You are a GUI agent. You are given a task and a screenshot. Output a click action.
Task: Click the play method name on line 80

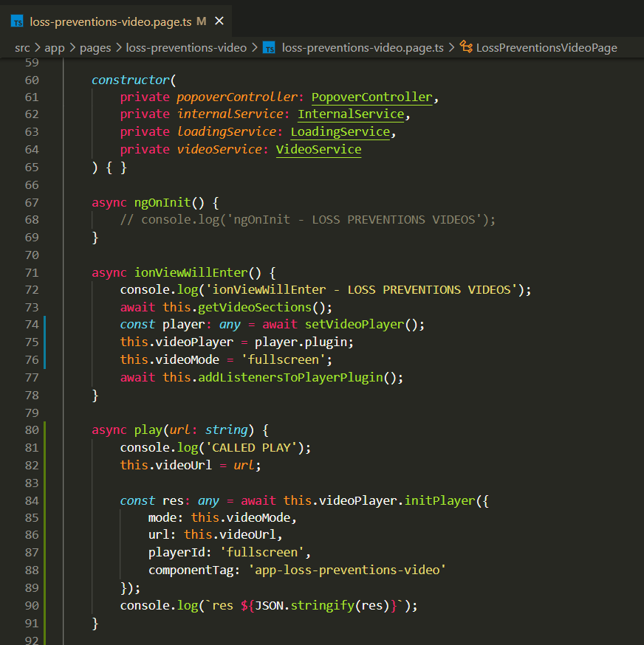pos(148,430)
